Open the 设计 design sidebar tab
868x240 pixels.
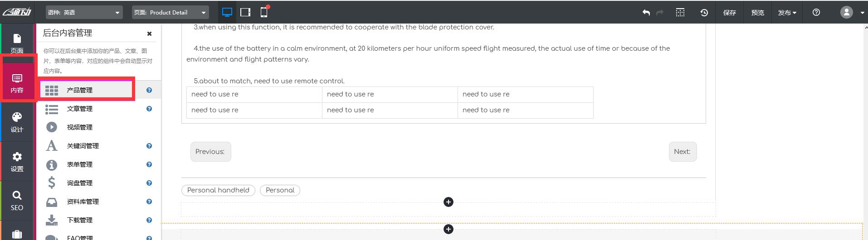pos(17,122)
